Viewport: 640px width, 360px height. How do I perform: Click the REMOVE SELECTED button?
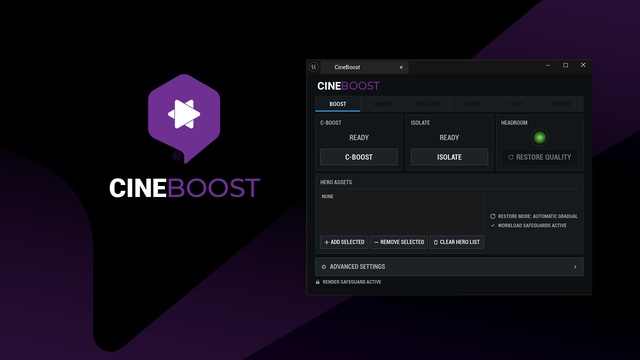(399, 242)
